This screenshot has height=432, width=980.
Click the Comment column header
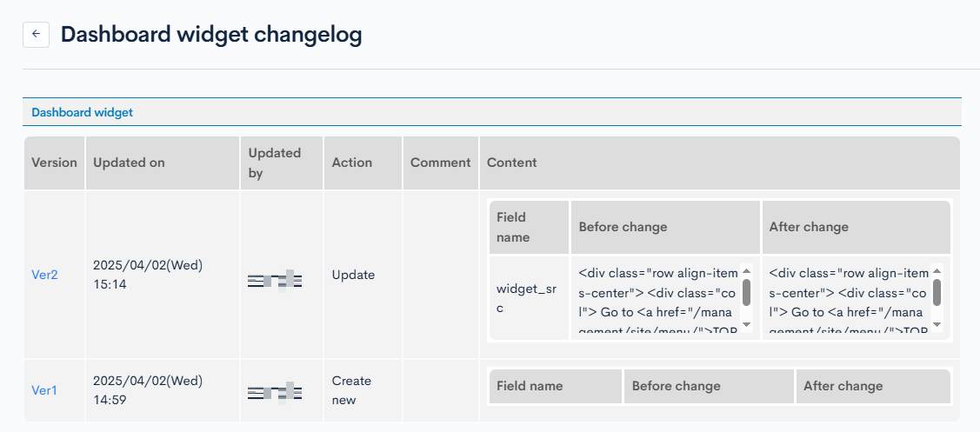click(440, 163)
